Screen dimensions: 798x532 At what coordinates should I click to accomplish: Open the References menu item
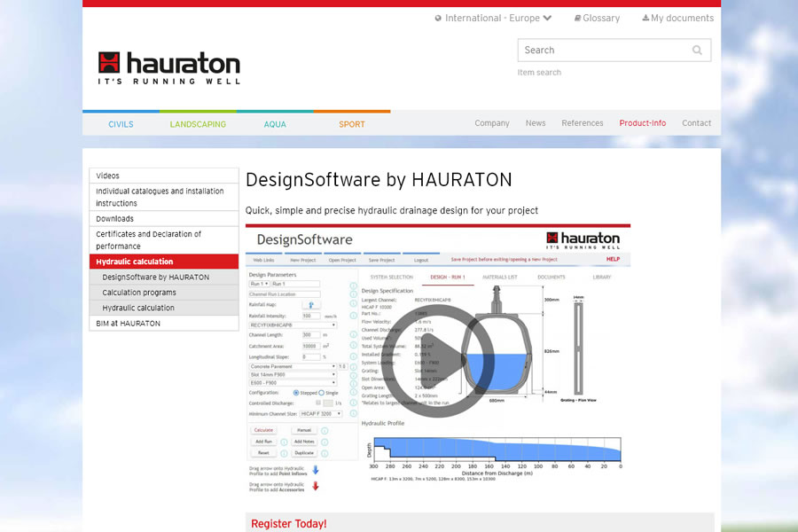(x=583, y=123)
